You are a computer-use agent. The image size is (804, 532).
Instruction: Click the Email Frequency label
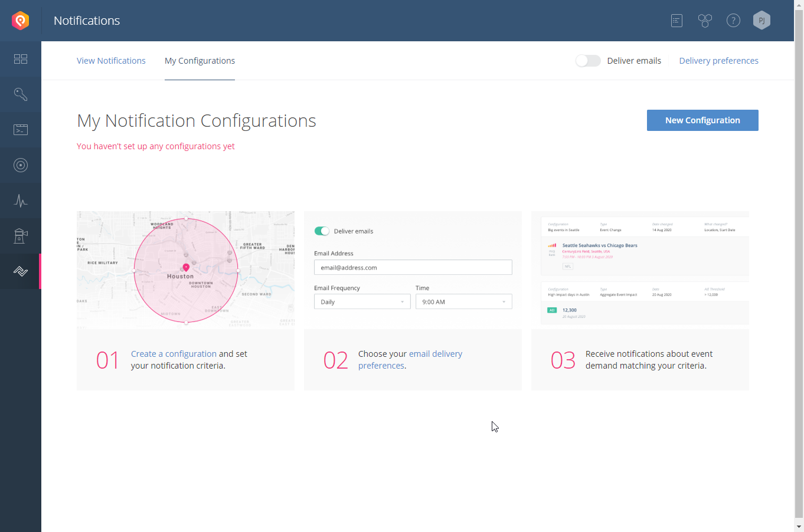(x=337, y=288)
